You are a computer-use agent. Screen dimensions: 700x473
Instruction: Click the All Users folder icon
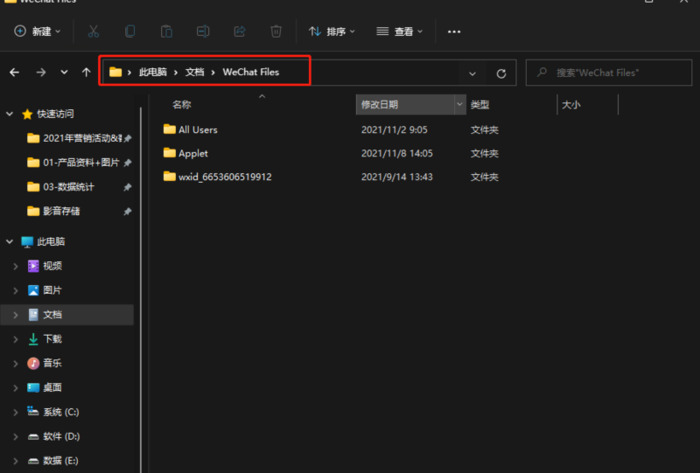point(170,129)
